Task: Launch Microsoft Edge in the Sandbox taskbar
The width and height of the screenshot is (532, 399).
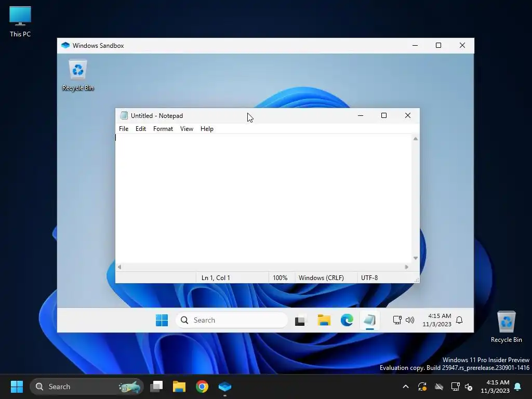Action: point(347,320)
